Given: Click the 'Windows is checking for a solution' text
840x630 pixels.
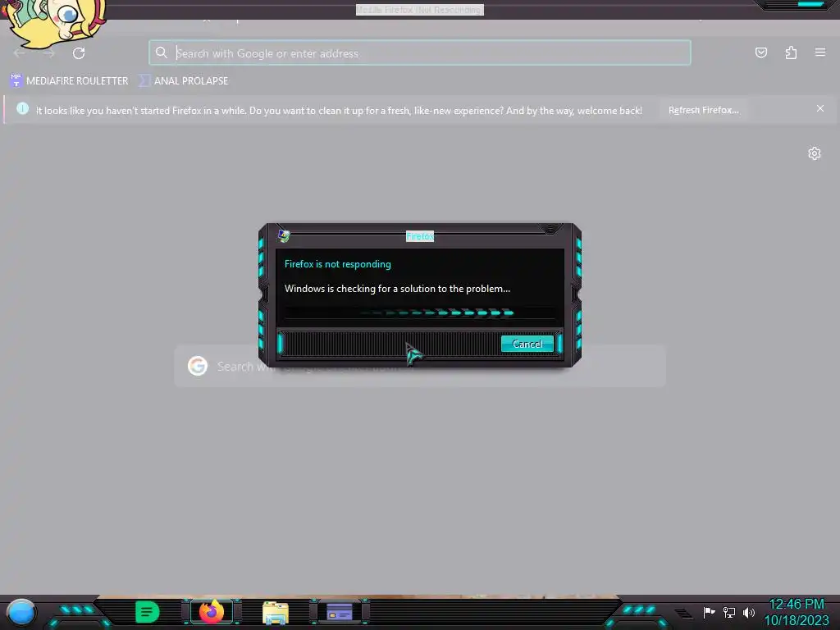Looking at the screenshot, I should click(x=397, y=289).
